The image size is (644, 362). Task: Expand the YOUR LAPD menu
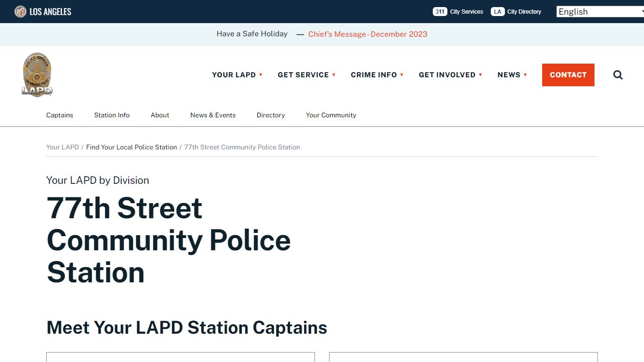tap(237, 75)
